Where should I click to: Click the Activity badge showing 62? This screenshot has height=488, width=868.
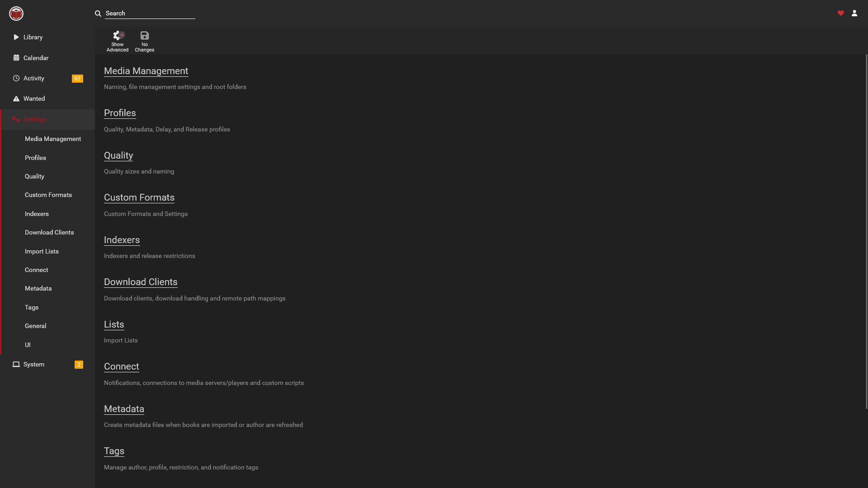click(x=77, y=79)
